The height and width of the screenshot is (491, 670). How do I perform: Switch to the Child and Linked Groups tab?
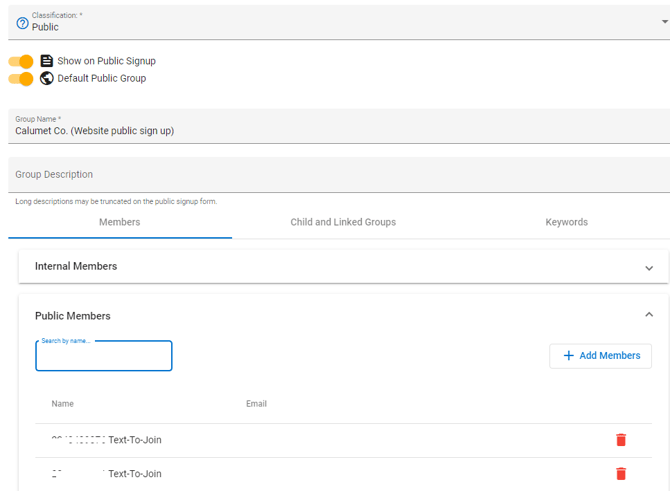343,222
